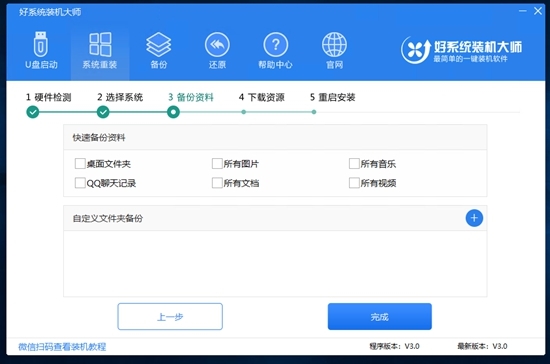The image size is (550, 364).
Task: Click the step 3 current progress circle
Action: coord(173,112)
